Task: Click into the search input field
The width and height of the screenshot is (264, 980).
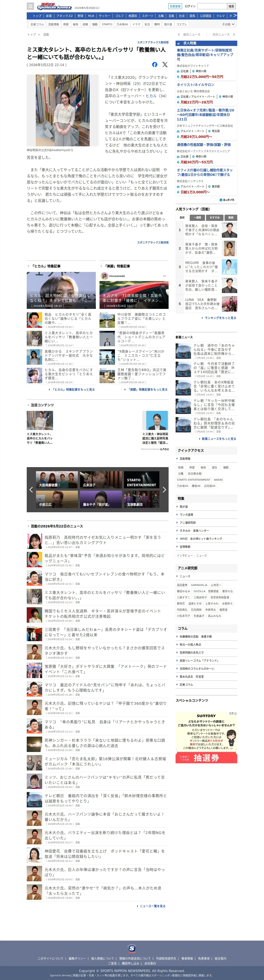Action: point(212,6)
